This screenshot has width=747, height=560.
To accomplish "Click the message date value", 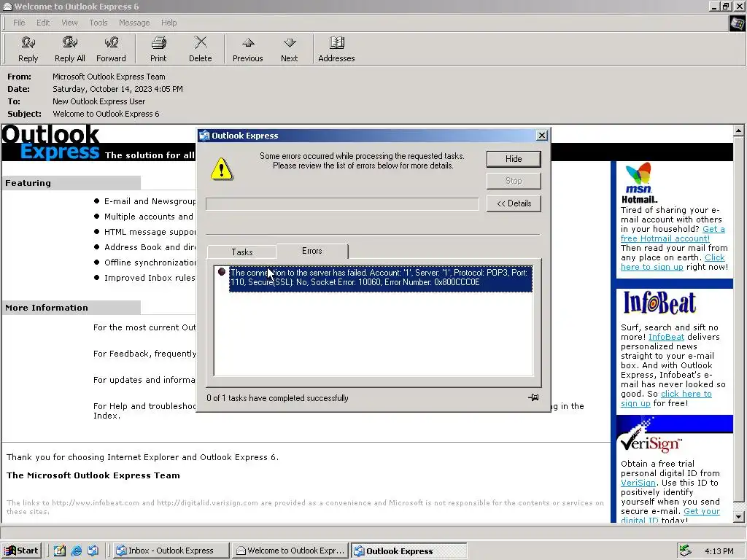I will point(117,89).
